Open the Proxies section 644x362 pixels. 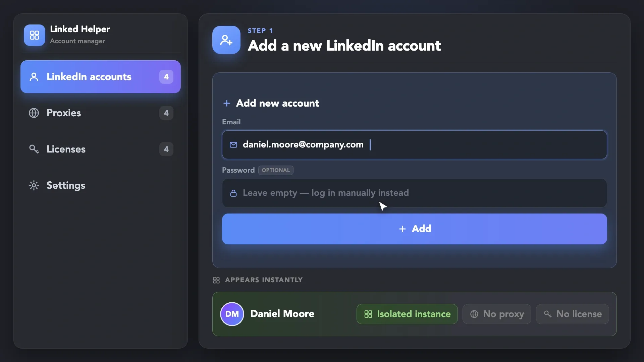[x=101, y=113]
